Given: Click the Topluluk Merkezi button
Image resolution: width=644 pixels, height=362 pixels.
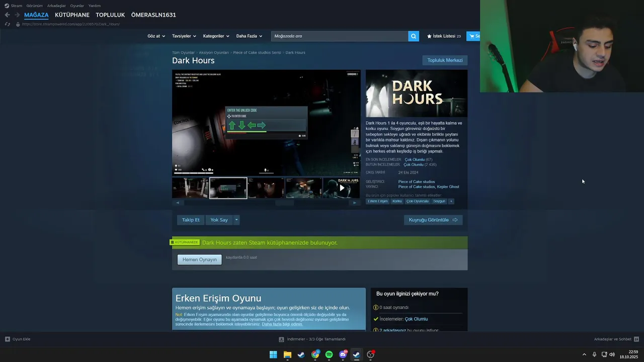Looking at the screenshot, I should coord(445,60).
